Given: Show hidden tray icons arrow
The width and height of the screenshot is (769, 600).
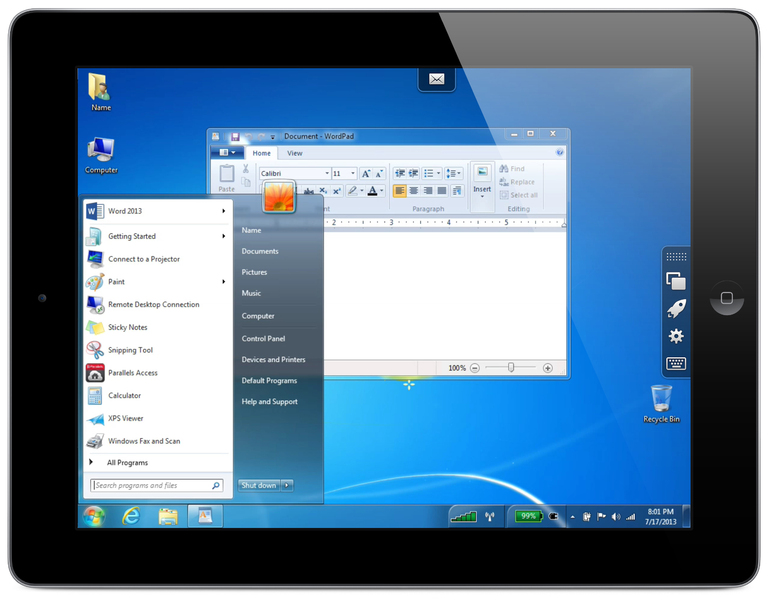Looking at the screenshot, I should [x=572, y=517].
